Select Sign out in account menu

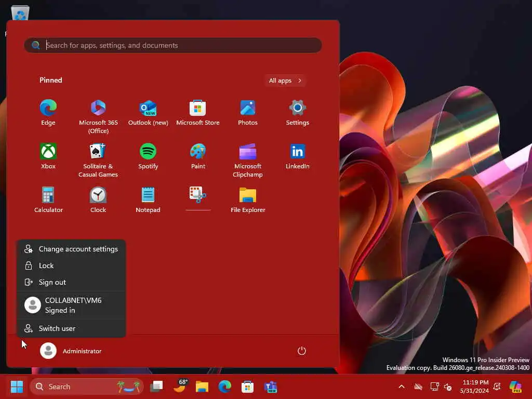[x=71, y=282]
